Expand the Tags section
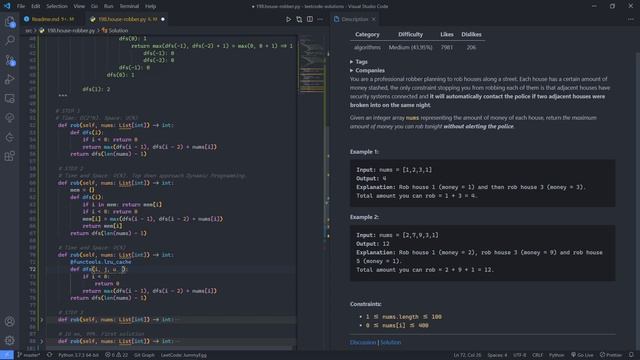The width and height of the screenshot is (640, 360). [x=359, y=62]
